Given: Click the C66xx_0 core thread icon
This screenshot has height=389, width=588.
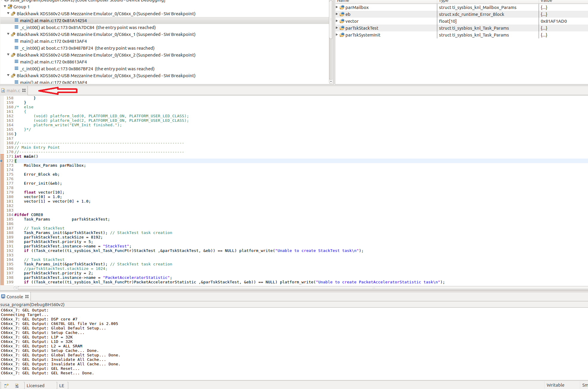Looking at the screenshot, I should pos(13,14).
